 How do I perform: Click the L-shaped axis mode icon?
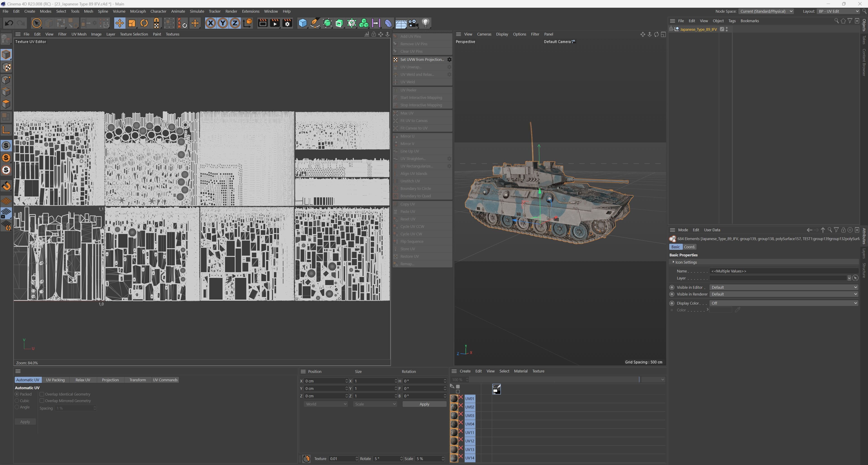6,130
